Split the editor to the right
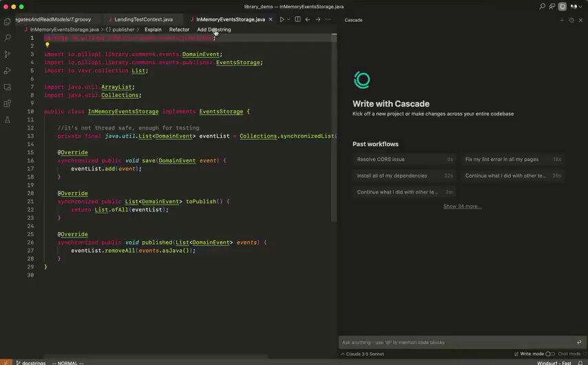The height and width of the screenshot is (365, 588). pos(297,19)
